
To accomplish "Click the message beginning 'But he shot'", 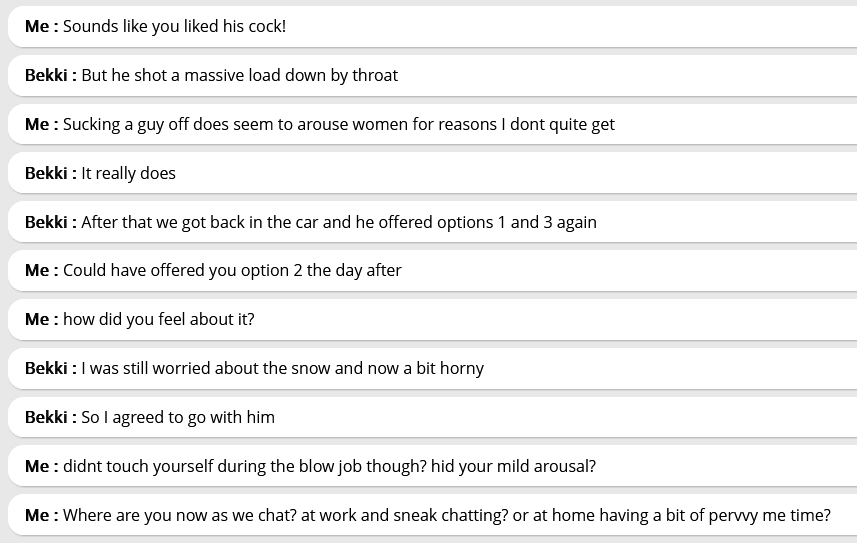I will click(239, 75).
